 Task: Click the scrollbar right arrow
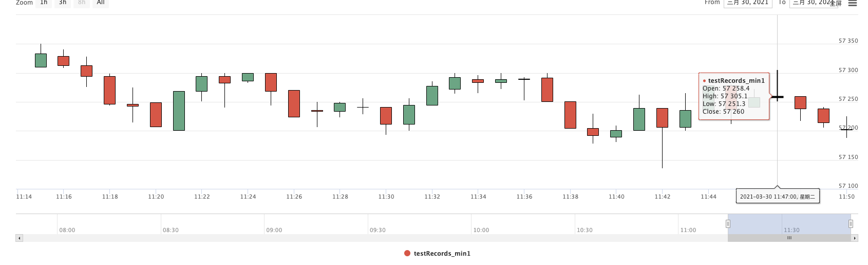[x=855, y=238]
